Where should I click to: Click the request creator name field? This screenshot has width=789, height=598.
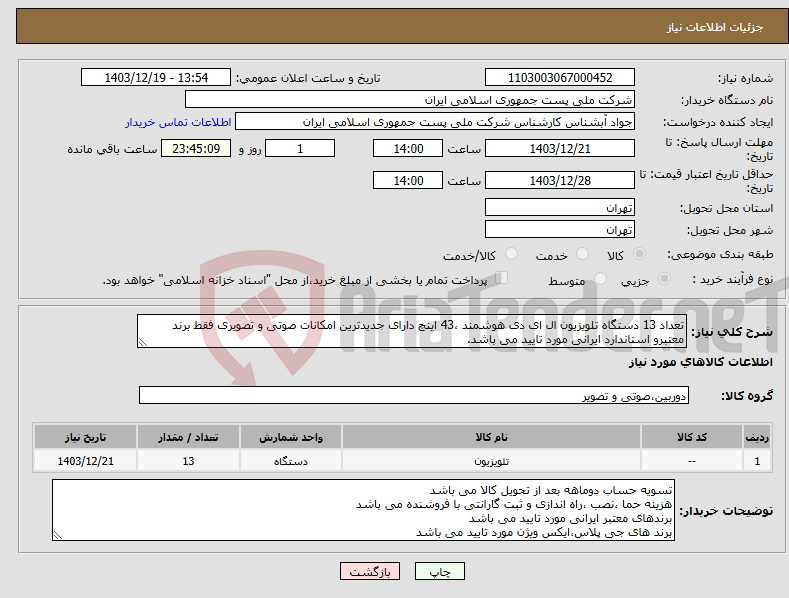click(x=435, y=122)
